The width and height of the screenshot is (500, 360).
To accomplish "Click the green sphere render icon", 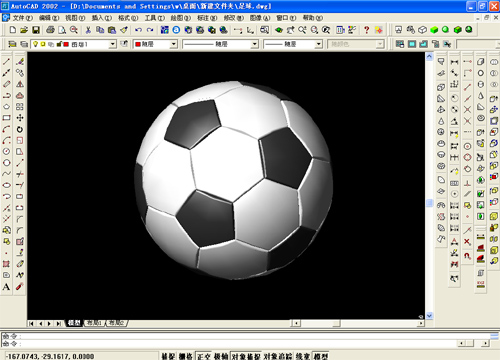I will tap(445, 30).
